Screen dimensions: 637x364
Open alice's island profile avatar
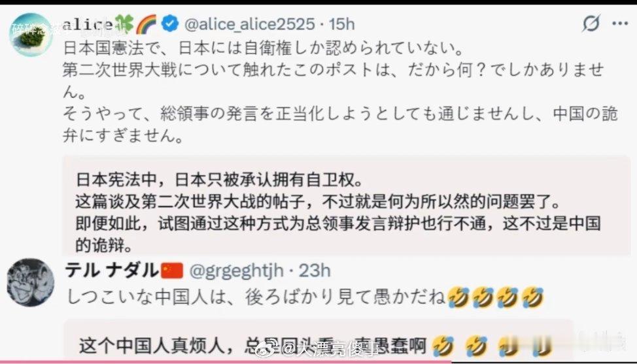pos(31,35)
